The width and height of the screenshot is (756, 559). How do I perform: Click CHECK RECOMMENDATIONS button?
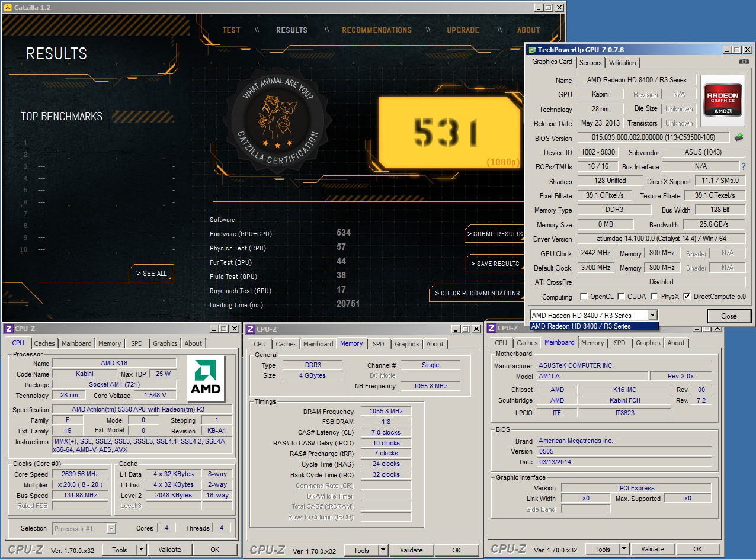[477, 293]
